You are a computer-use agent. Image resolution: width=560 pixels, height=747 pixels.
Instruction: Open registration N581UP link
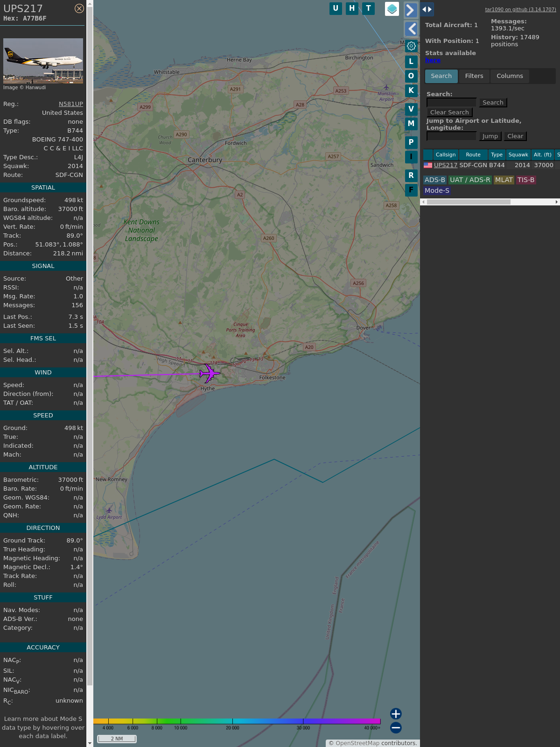(x=71, y=104)
